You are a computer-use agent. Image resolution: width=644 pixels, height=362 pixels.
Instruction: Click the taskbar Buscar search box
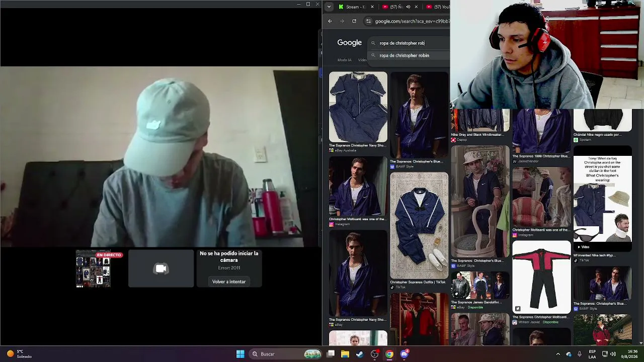tap(286, 354)
